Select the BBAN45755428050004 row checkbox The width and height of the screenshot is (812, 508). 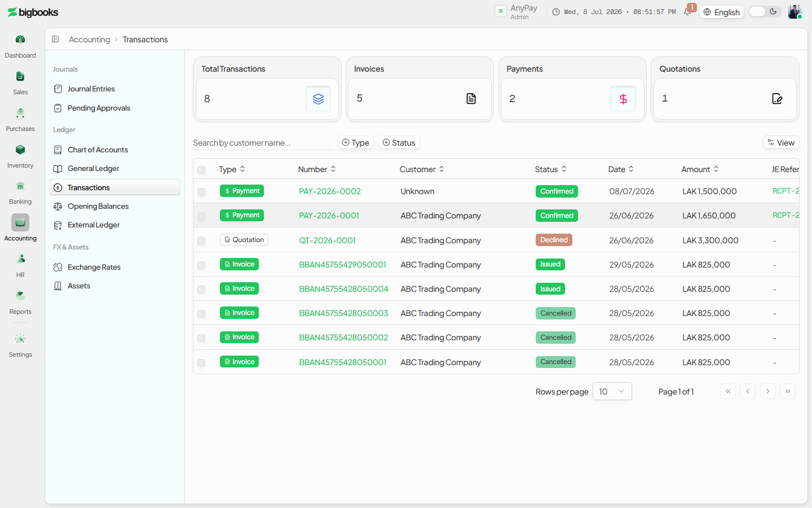(201, 290)
